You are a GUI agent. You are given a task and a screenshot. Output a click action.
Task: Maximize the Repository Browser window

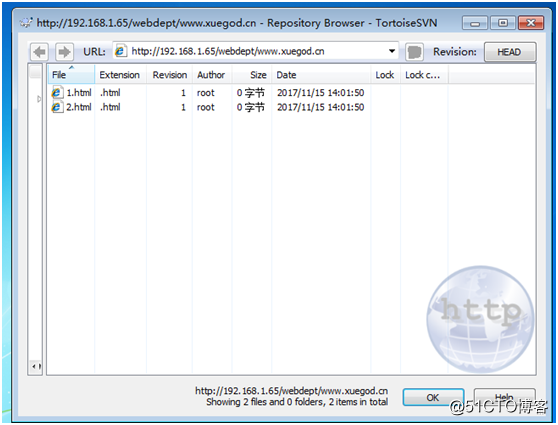tap(503, 23)
